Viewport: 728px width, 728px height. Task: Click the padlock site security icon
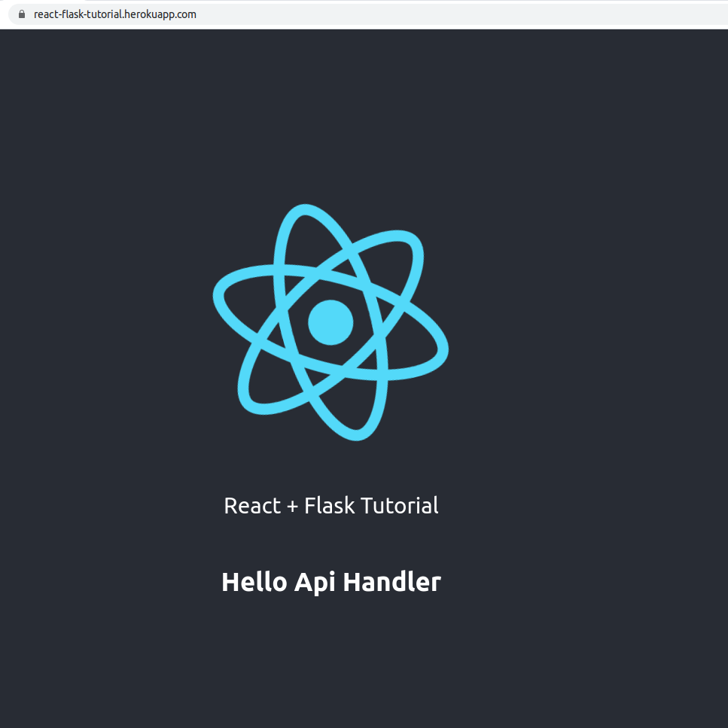coord(21,14)
